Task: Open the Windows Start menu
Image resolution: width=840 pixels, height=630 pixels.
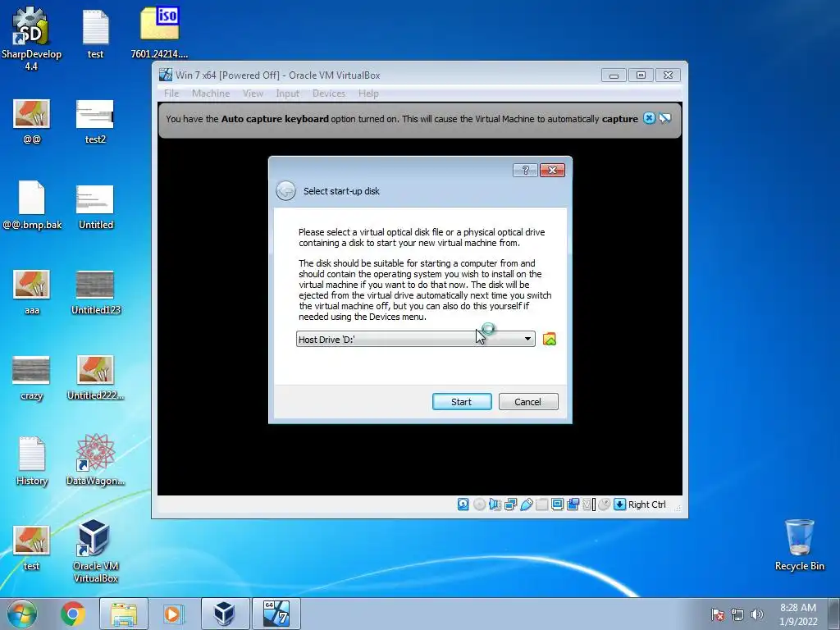Action: coord(22,614)
